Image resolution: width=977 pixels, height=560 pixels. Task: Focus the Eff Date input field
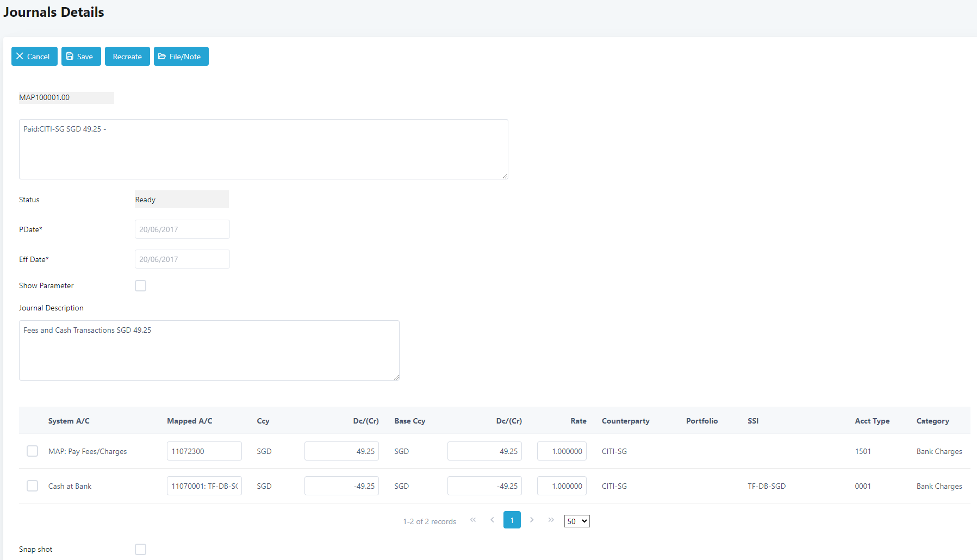click(x=182, y=259)
